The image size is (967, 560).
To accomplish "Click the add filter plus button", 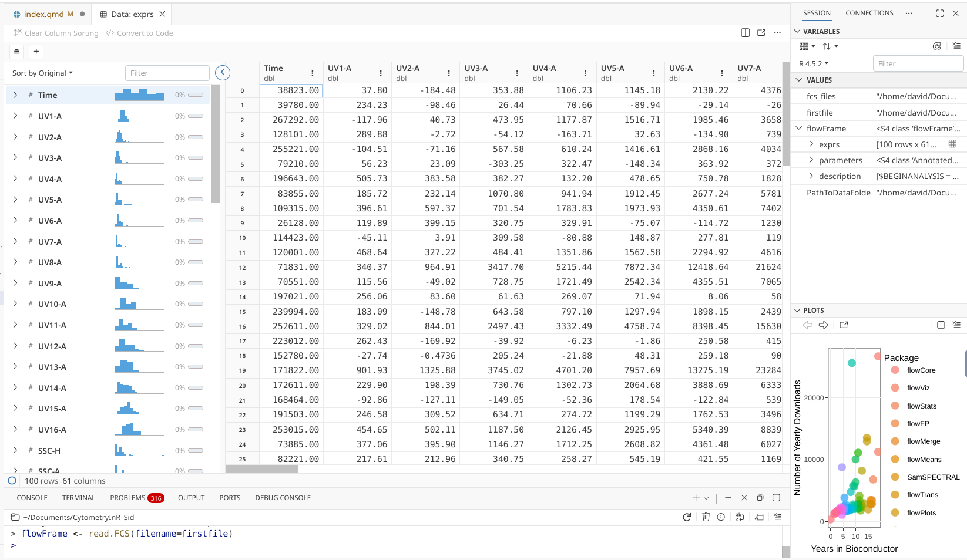I will tap(36, 52).
